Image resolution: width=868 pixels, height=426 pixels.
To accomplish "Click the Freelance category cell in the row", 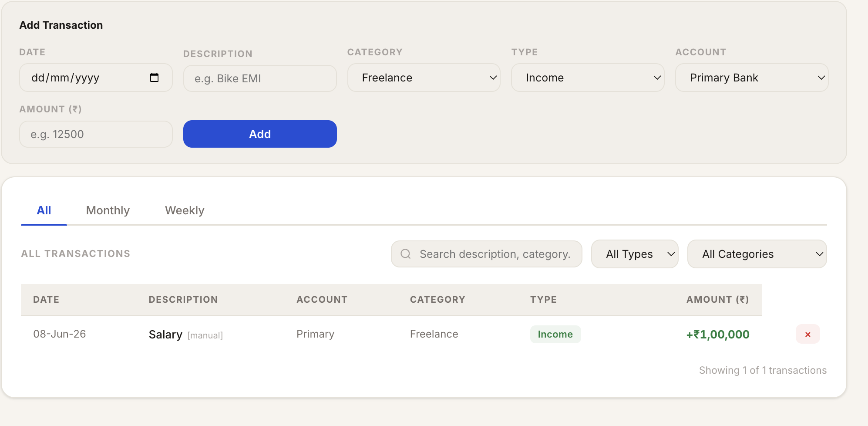I will [x=434, y=334].
